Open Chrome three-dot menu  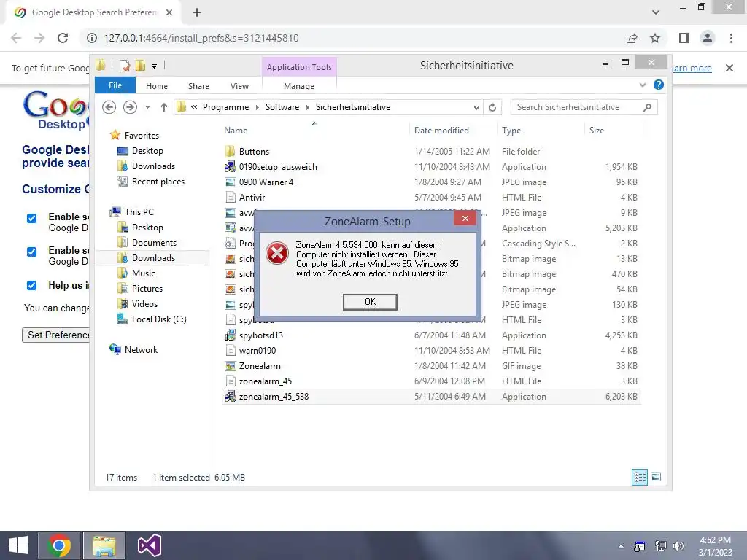coord(731,38)
